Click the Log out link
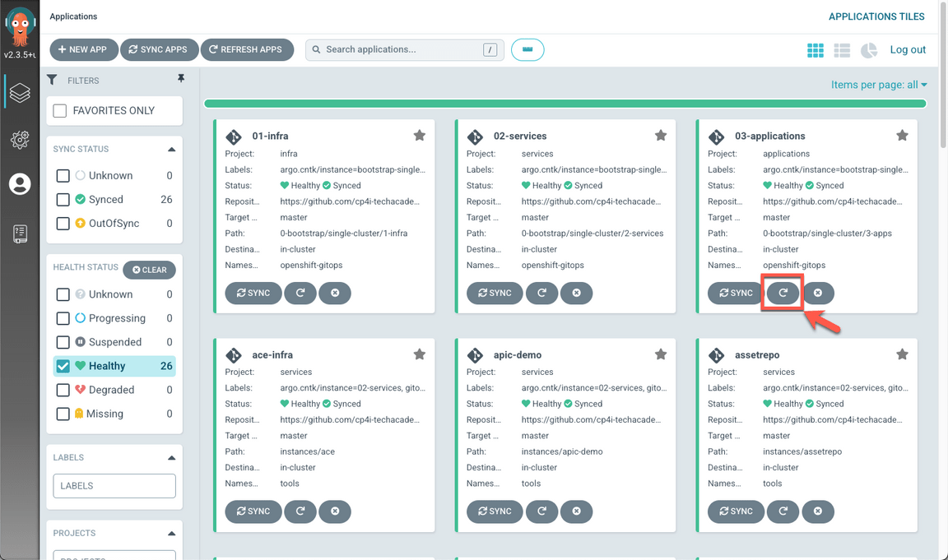Screen dimensions: 948x560 tap(908, 50)
